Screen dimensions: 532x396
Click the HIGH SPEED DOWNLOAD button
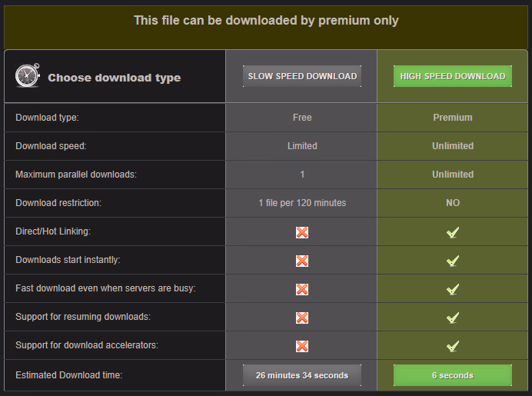[453, 76]
